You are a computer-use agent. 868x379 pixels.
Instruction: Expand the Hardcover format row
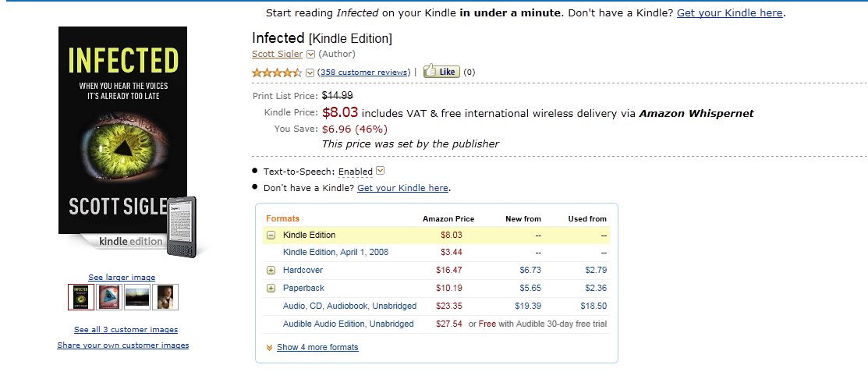click(x=271, y=271)
